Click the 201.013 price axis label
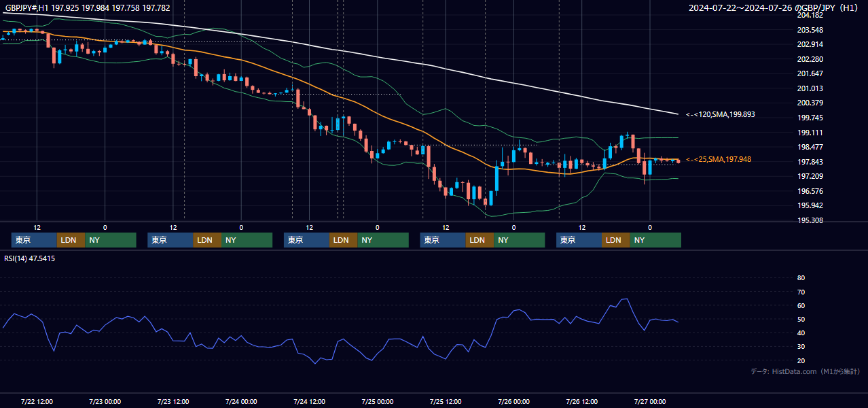The height and width of the screenshot is (408, 868). 810,88
